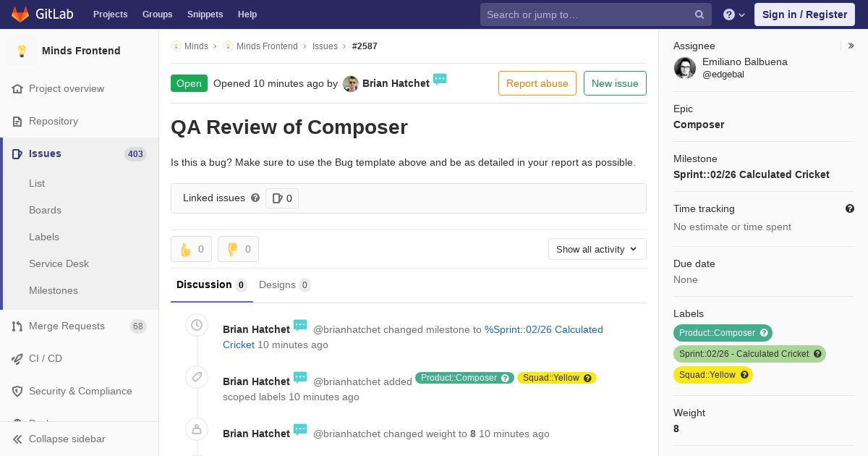Click the Sprint::02/26 Calculated Cricket milestone in sidebar
The height and width of the screenshot is (456, 868).
(x=752, y=174)
